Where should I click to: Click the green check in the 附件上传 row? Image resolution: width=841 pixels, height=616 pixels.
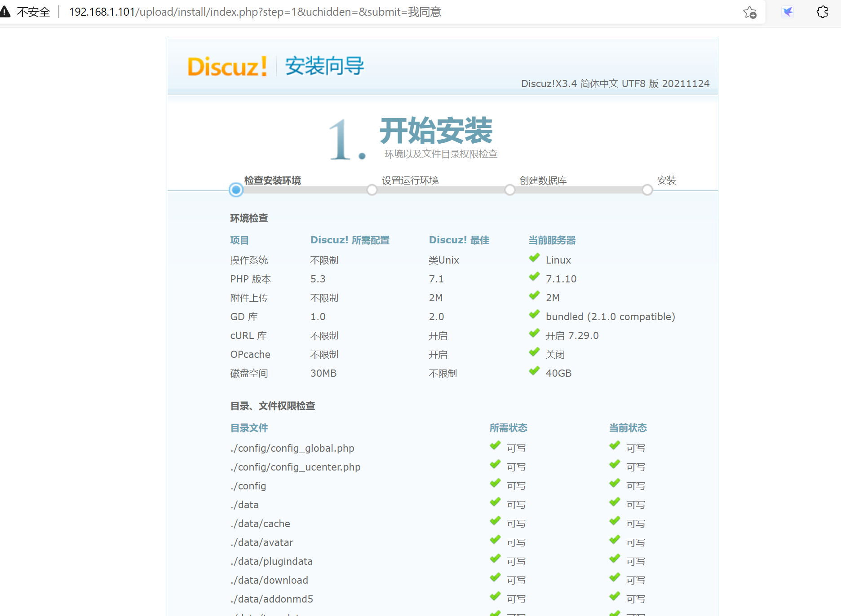[x=534, y=296]
